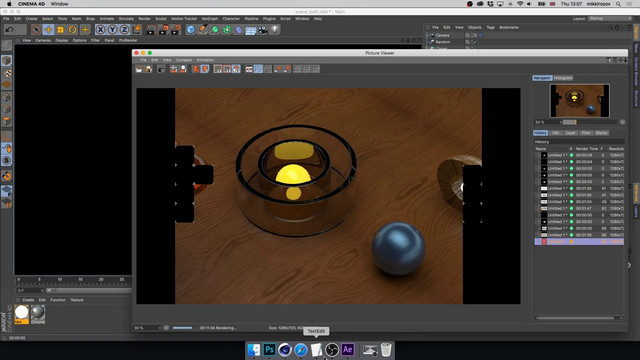This screenshot has width=640, height=360.
Task: Select history entry with render time 00:01:47
Action: point(579,209)
